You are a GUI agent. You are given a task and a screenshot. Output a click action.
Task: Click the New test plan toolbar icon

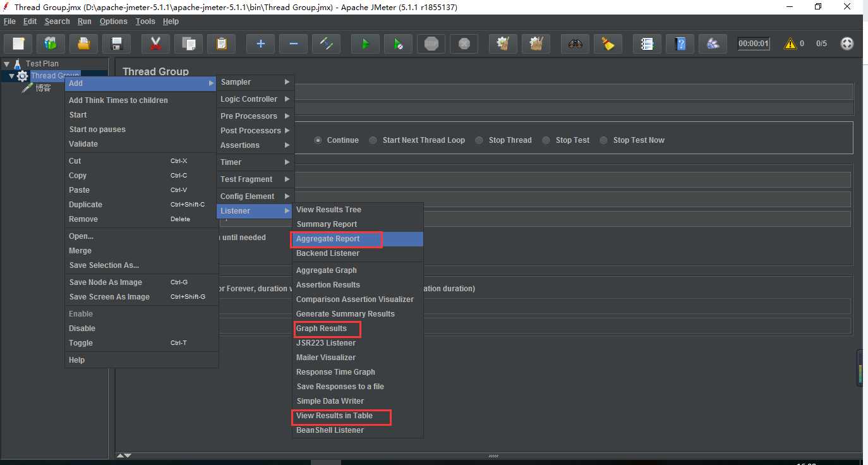[18, 44]
